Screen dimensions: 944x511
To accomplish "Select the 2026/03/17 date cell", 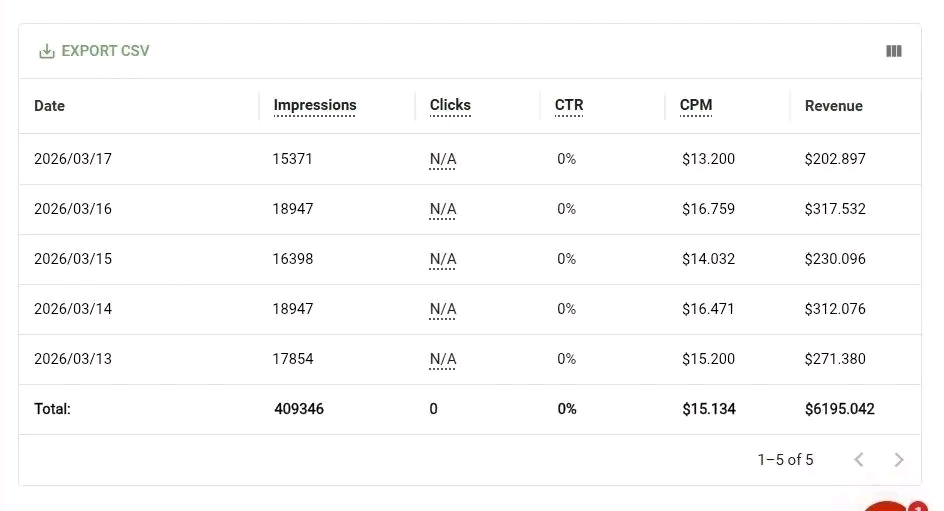I will click(x=73, y=159).
